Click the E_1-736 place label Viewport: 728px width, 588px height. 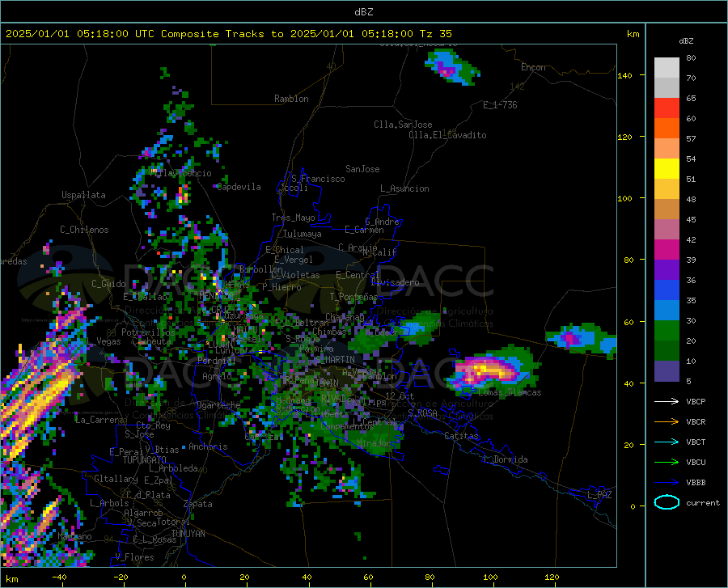coord(500,105)
